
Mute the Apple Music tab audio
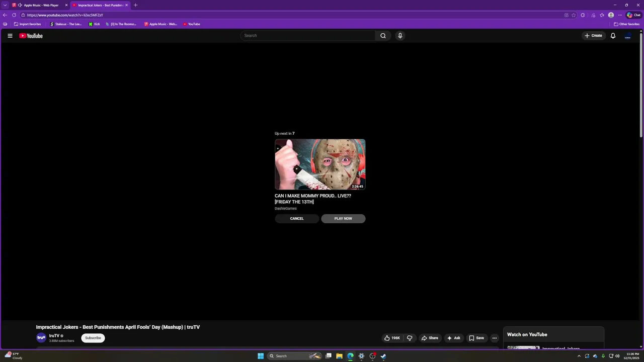(20, 5)
